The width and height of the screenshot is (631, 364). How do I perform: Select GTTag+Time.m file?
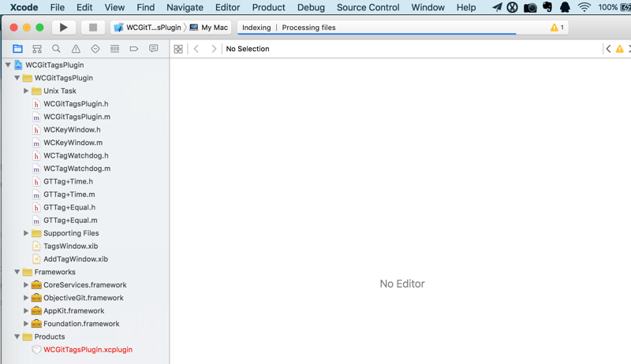click(69, 194)
